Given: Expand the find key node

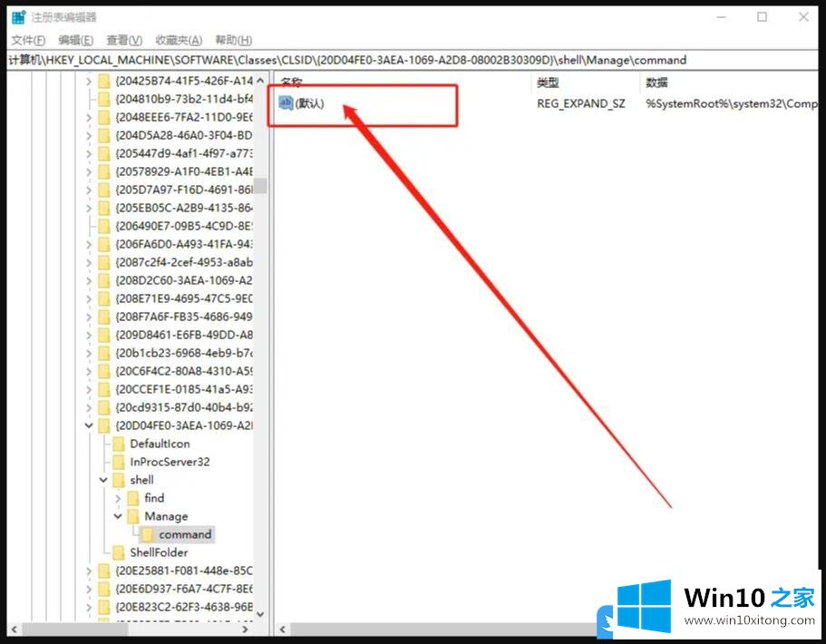Looking at the screenshot, I should 118,498.
